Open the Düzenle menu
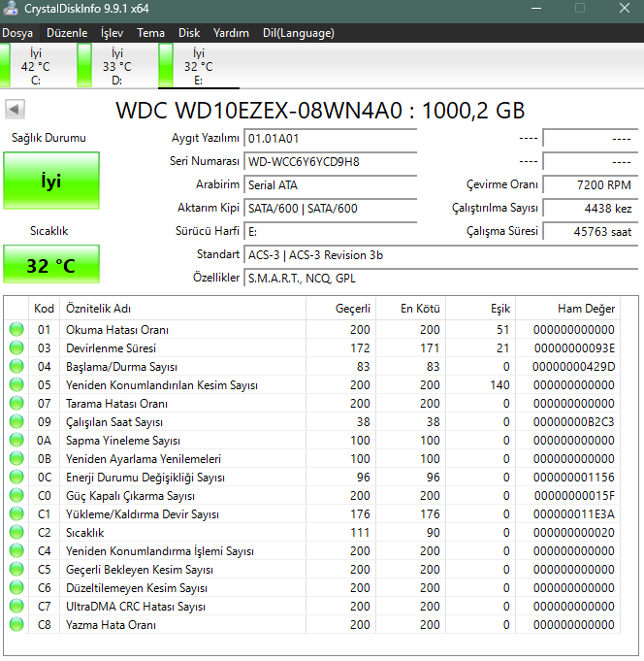 pos(67,33)
